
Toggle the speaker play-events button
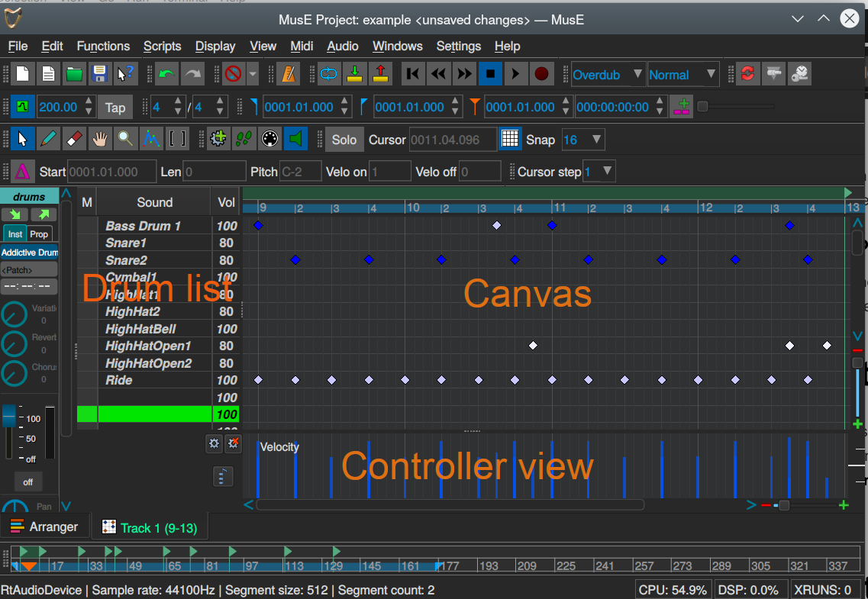[295, 139]
